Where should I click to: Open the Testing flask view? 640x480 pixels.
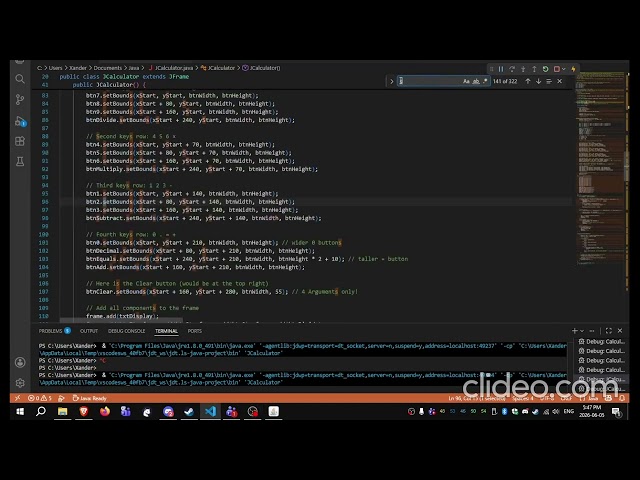[20, 162]
